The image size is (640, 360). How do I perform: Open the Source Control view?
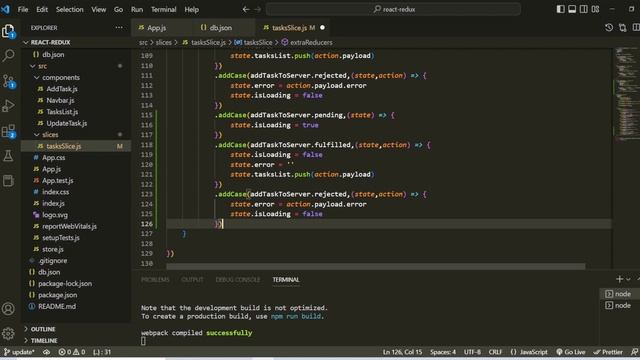(x=8, y=81)
